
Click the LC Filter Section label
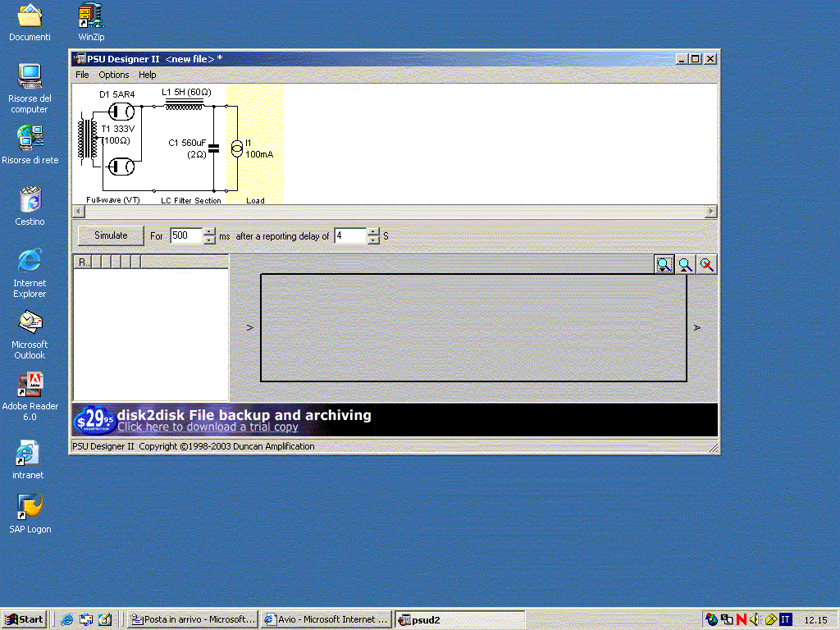tap(190, 200)
